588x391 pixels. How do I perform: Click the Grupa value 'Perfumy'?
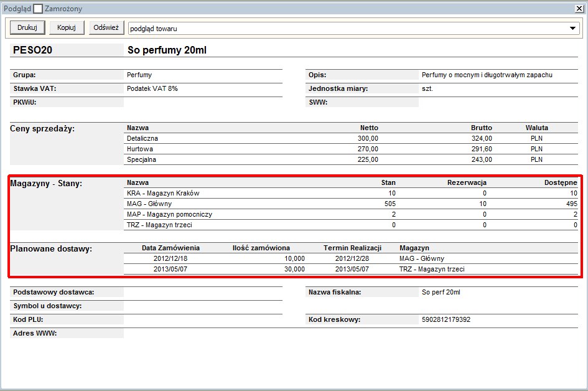tap(139, 75)
